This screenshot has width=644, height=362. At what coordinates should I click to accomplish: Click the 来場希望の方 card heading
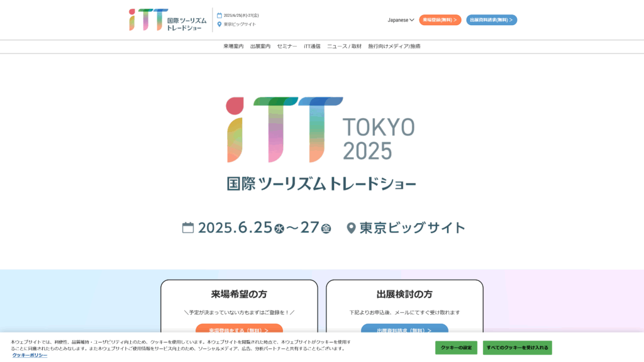click(x=239, y=294)
